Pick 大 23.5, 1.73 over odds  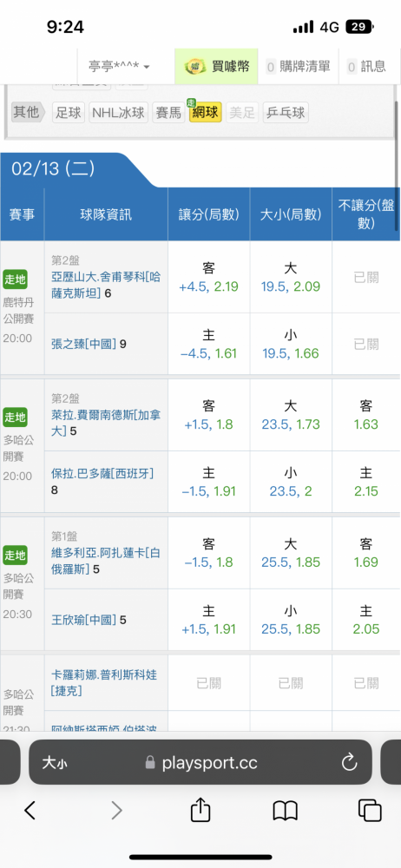291,415
